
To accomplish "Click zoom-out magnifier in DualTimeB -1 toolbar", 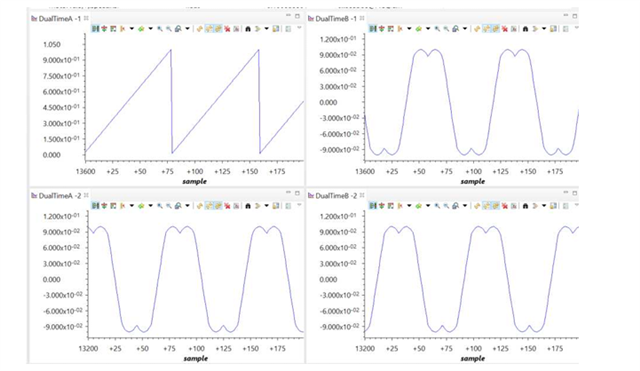I will pyautogui.click(x=447, y=29).
